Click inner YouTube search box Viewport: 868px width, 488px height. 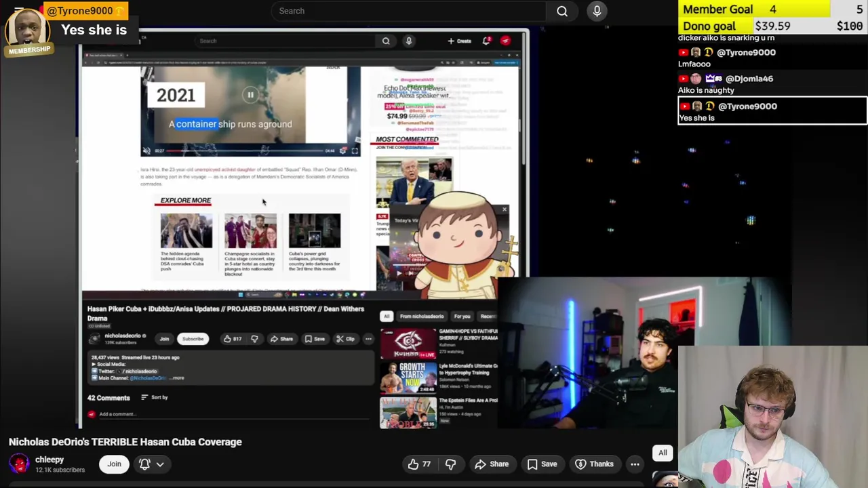point(285,41)
